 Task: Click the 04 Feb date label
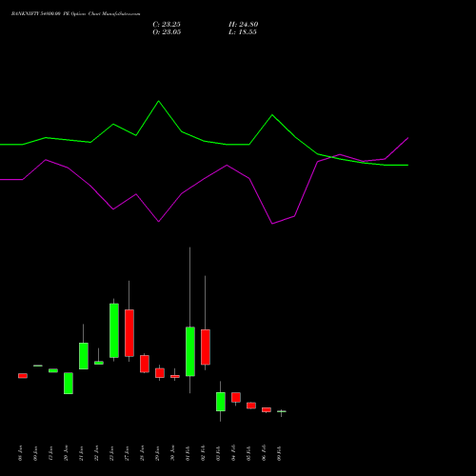tap(234, 453)
